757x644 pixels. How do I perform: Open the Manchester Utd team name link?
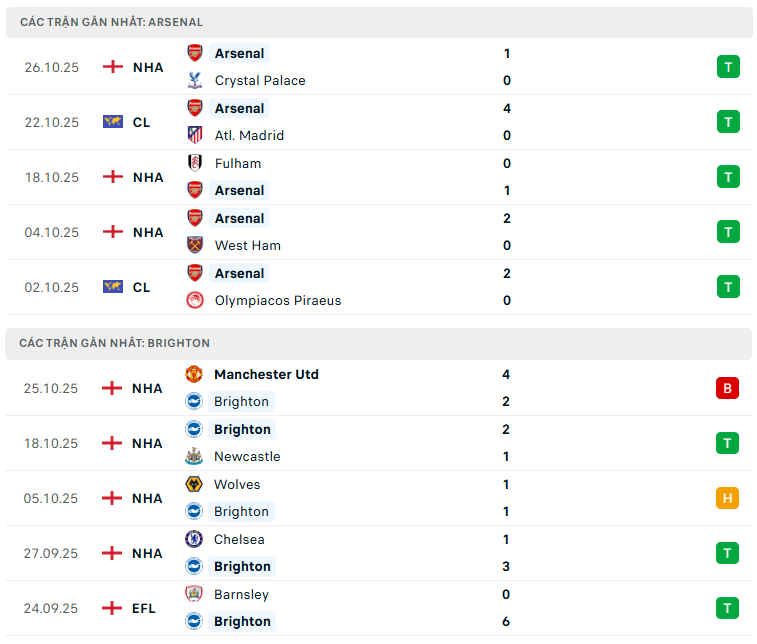point(266,374)
